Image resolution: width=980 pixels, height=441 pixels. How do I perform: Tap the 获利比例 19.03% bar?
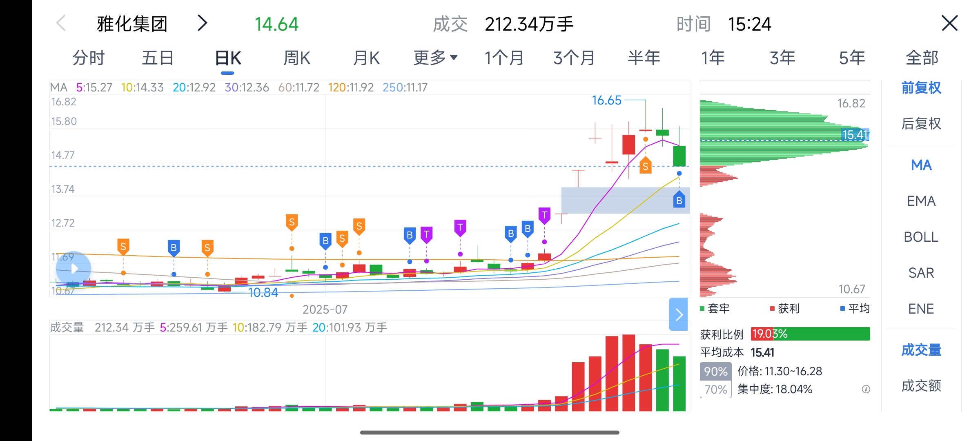[810, 334]
